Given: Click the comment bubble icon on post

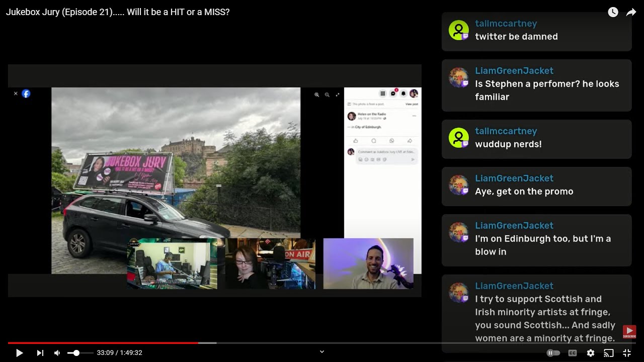Looking at the screenshot, I should 374,141.
